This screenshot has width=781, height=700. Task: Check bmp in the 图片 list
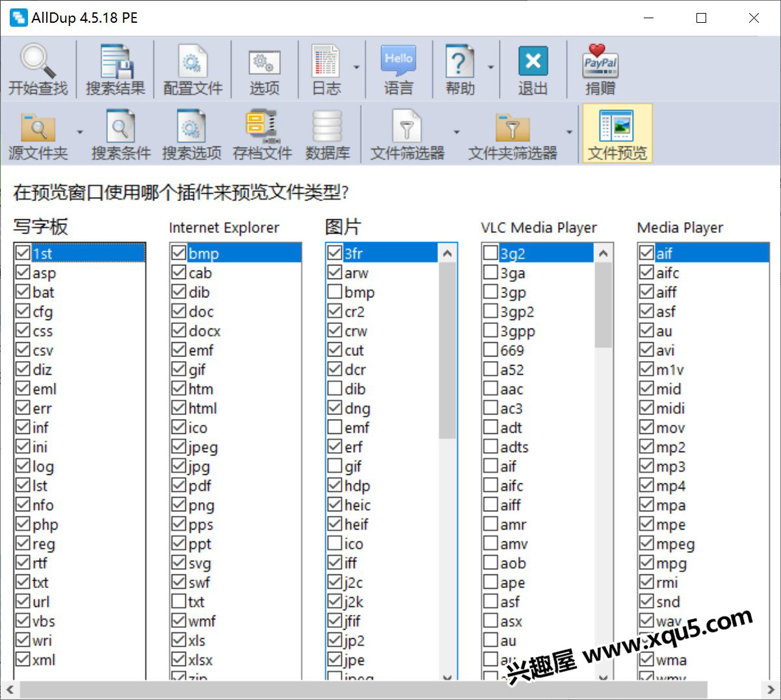point(335,291)
